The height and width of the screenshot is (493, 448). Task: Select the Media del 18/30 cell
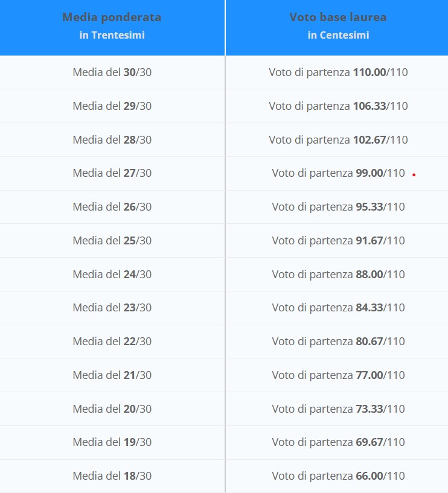[x=112, y=476]
